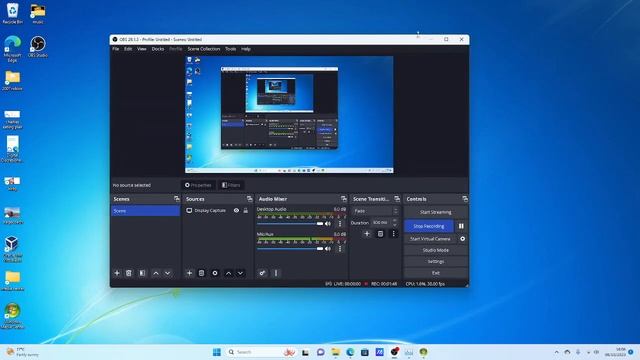The width and height of the screenshot is (640, 360).
Task: Adjust Desktop Audio volume slider
Action: 290,224
